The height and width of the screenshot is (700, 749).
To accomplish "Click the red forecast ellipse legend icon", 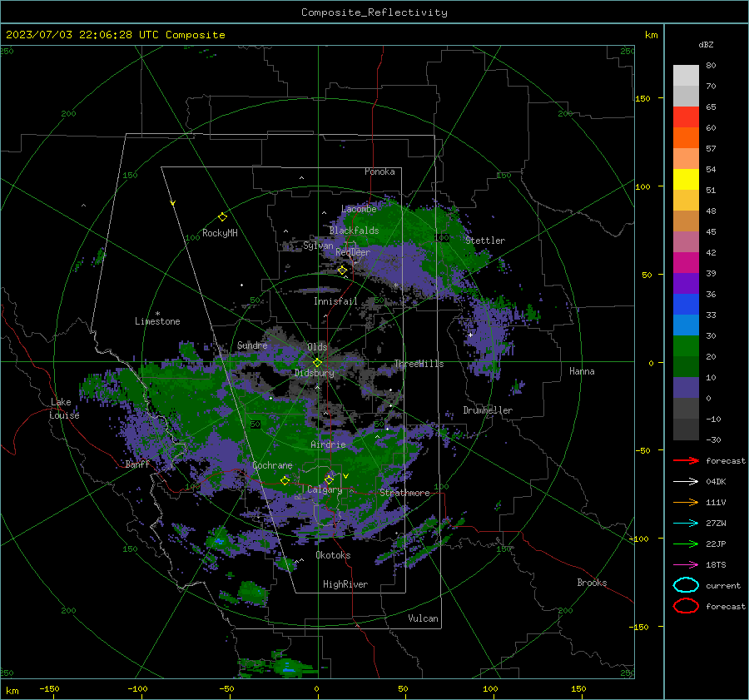I will [x=686, y=606].
